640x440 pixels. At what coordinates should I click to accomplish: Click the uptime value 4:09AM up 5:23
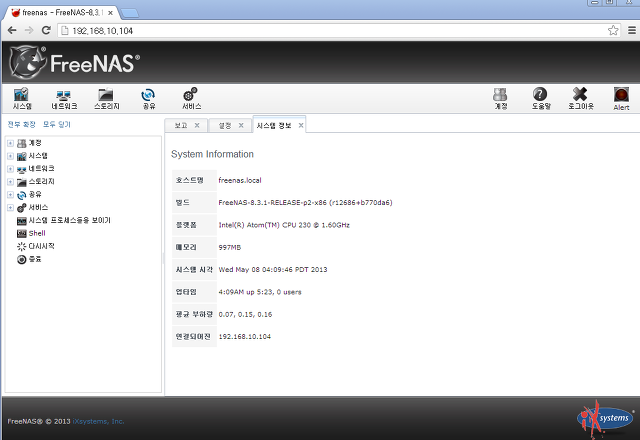point(260,292)
